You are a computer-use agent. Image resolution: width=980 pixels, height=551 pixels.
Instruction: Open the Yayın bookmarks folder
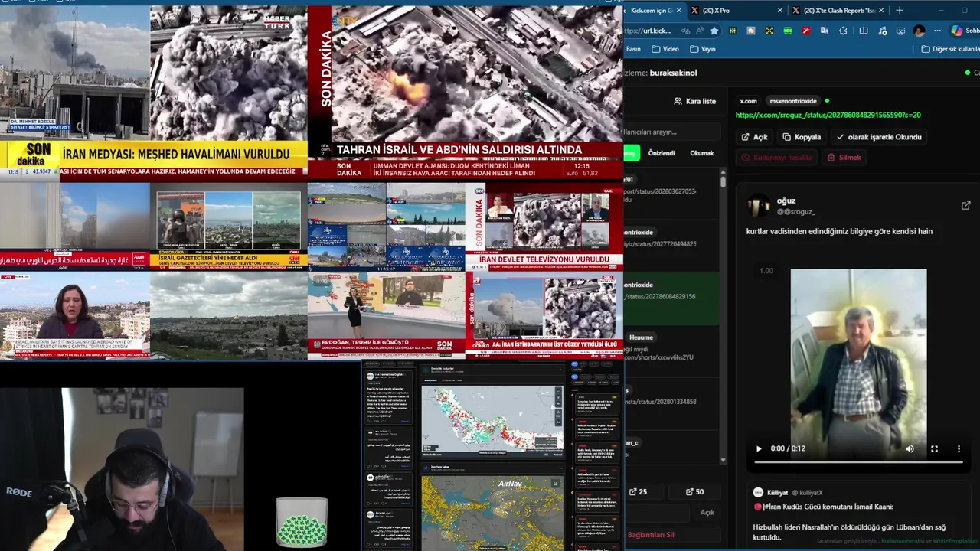click(703, 49)
